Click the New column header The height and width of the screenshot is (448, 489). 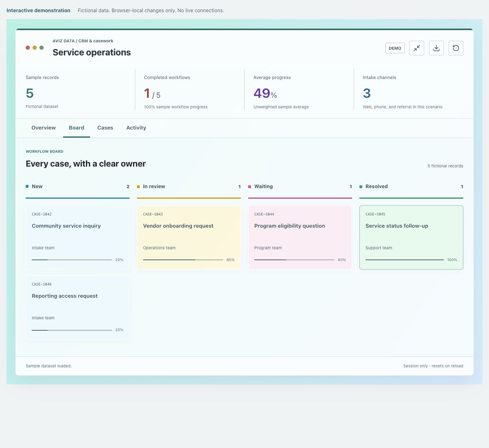tap(77, 187)
